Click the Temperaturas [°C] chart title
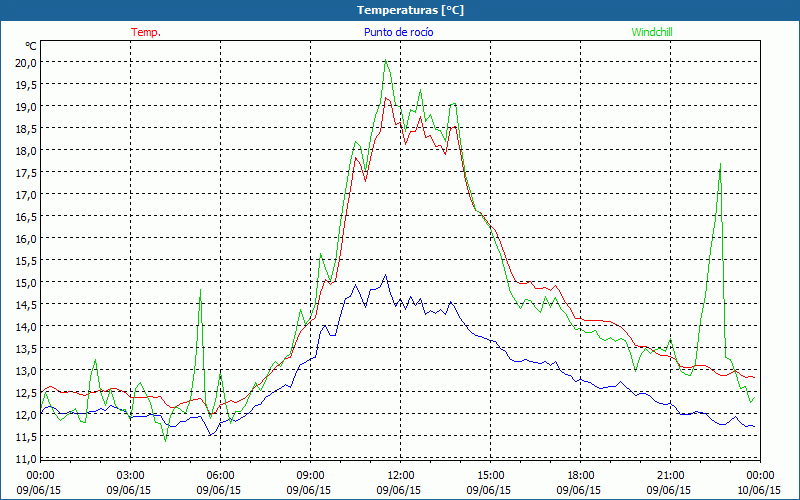This screenshot has width=800, height=500. 410,10
